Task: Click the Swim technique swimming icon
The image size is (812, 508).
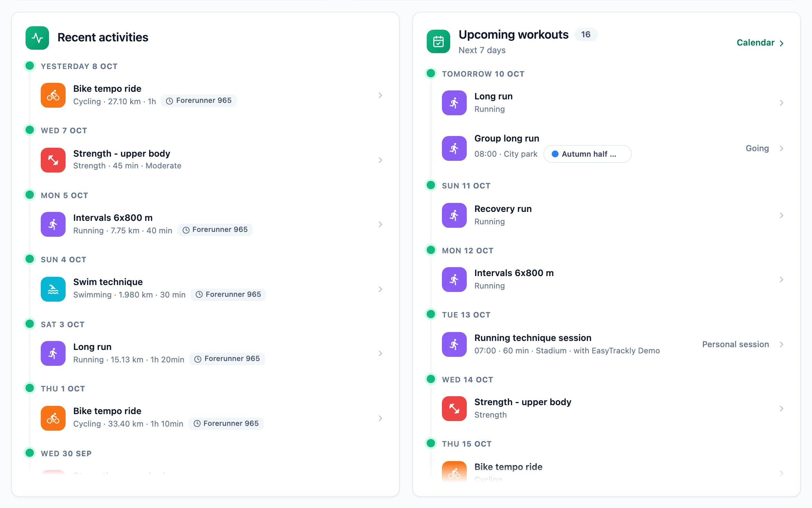Action: pos(53,289)
